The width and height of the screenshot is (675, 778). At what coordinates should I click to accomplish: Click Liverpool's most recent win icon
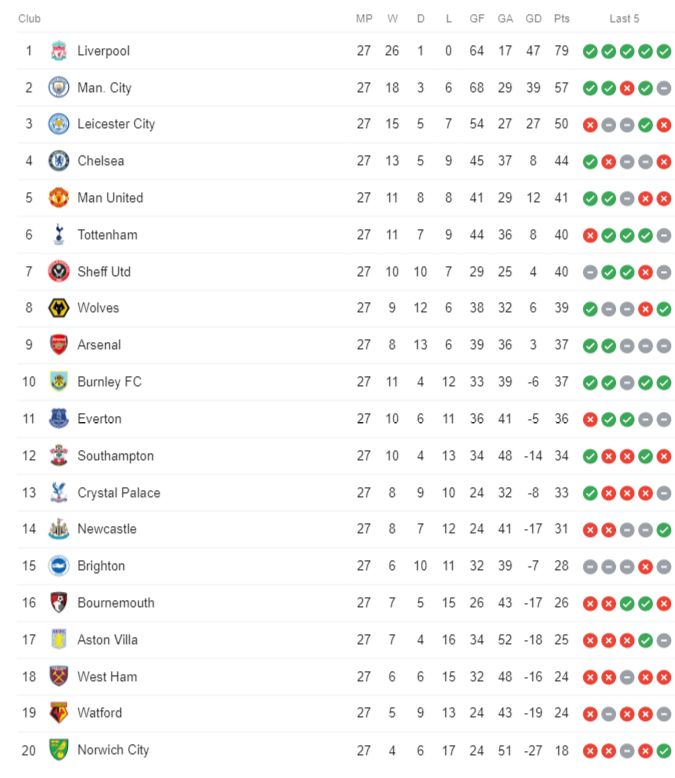point(664,51)
